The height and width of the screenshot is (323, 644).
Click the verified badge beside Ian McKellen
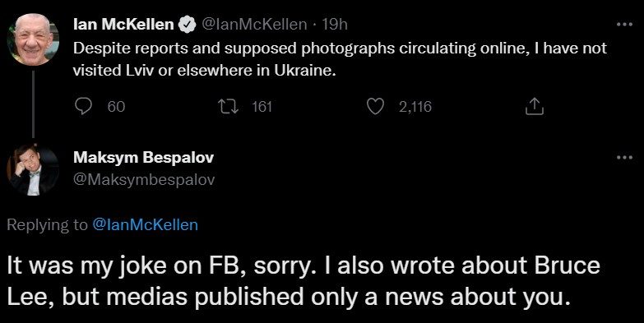click(x=188, y=25)
